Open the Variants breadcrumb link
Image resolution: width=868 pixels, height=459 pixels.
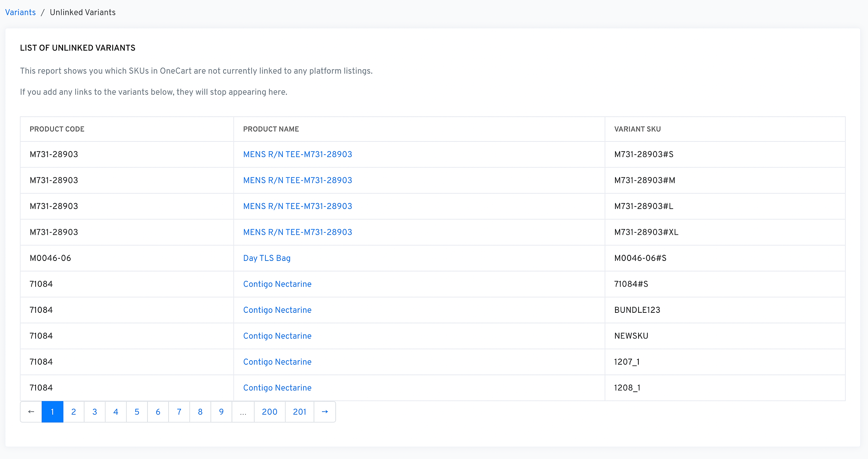point(20,12)
